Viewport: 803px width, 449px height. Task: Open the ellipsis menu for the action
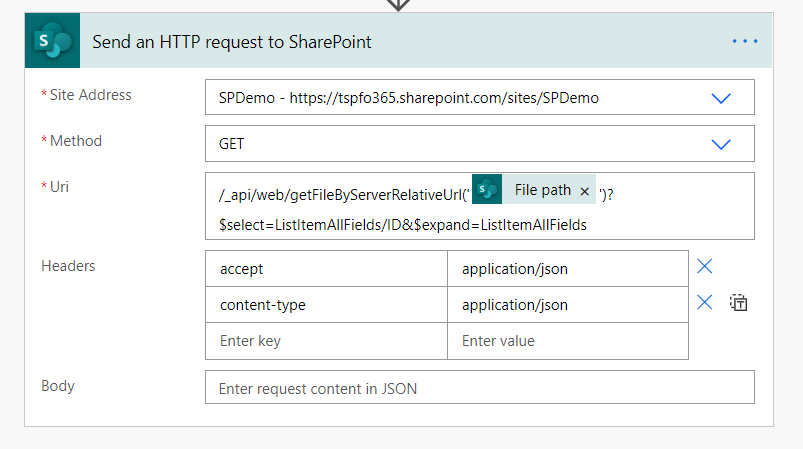coord(745,41)
